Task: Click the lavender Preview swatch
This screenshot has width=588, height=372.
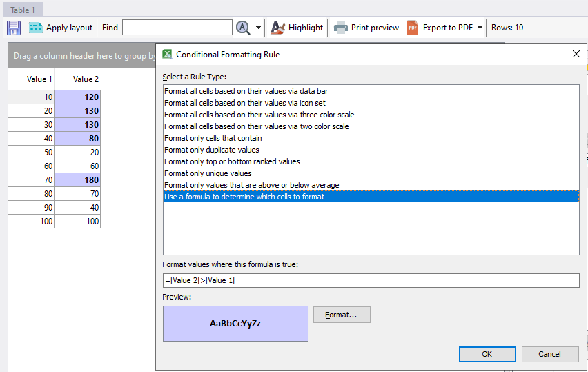Action: pyautogui.click(x=235, y=324)
